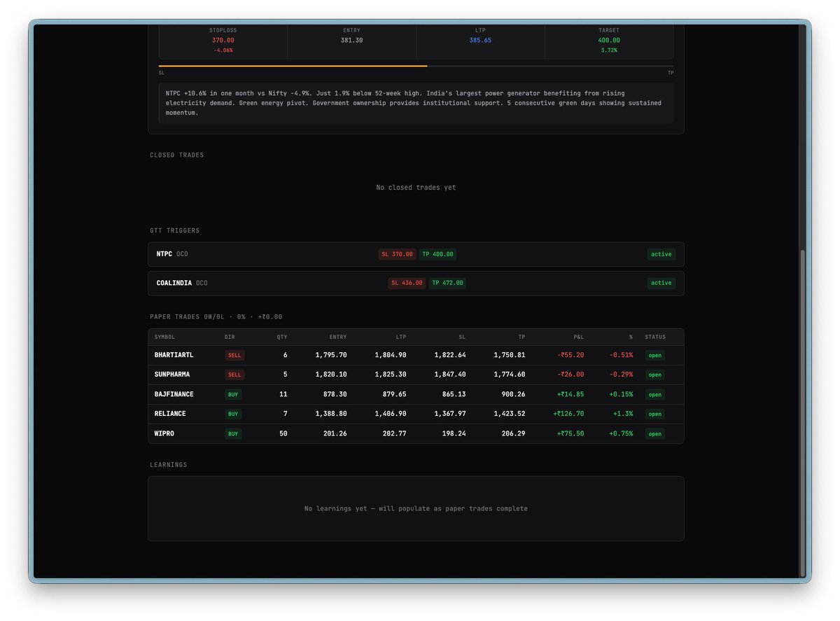Image resolution: width=840 pixels, height=621 pixels.
Task: Select the WIPRO symbol in paper trades
Action: [164, 433]
